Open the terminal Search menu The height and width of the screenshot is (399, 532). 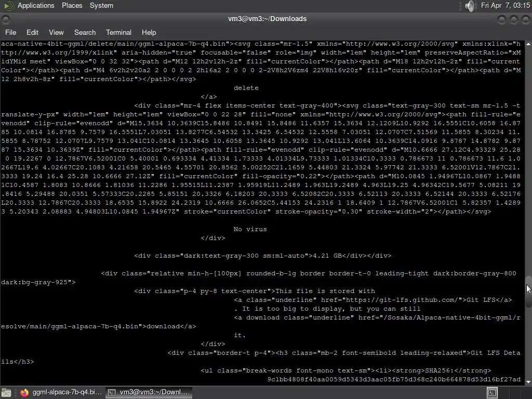(85, 32)
